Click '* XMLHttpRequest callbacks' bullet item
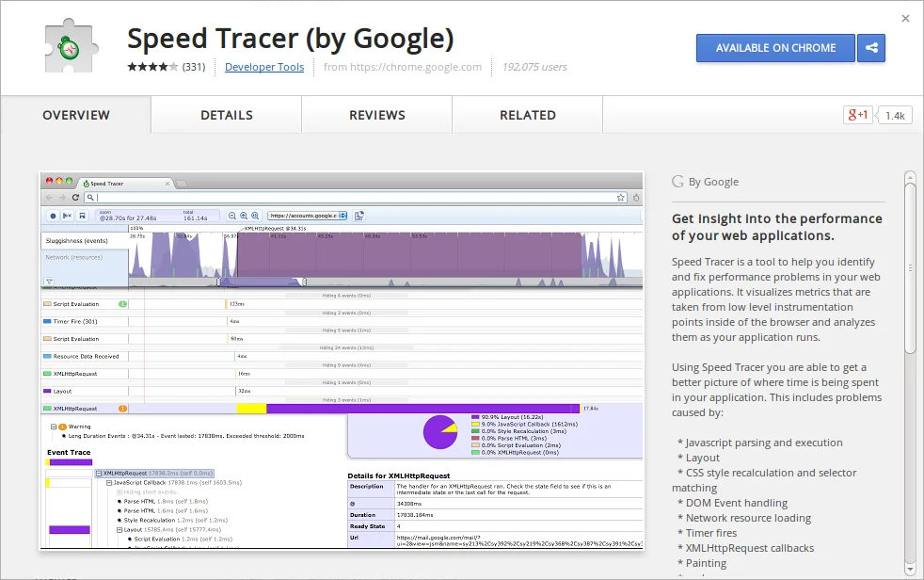 coord(746,548)
